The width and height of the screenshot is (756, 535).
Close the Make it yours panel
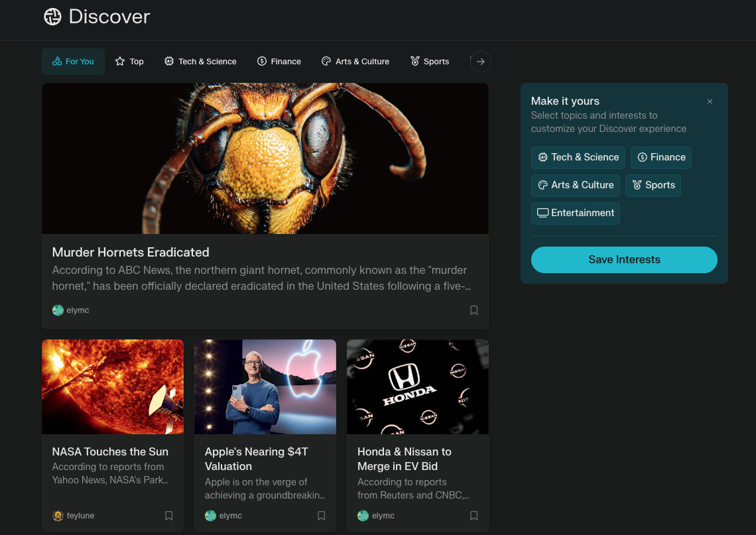710,101
